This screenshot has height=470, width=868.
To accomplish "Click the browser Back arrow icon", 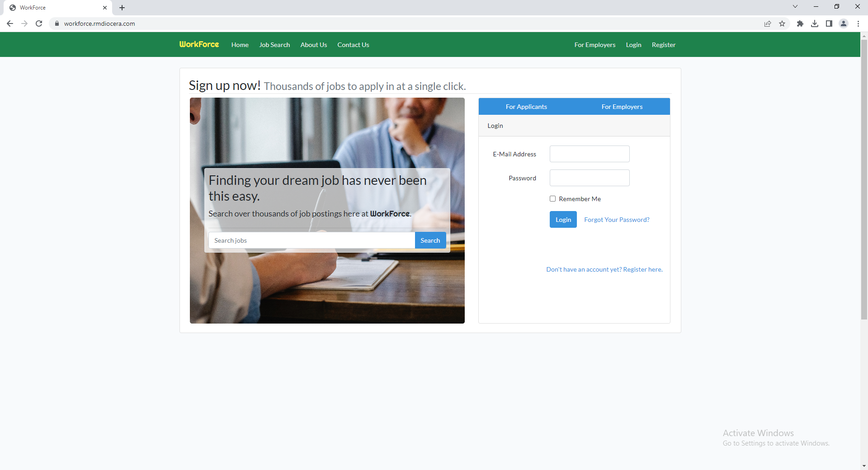I will click(9, 23).
